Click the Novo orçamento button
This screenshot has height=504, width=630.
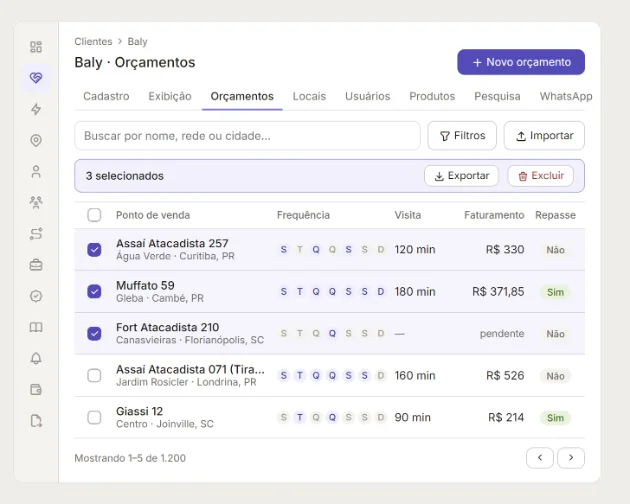(521, 62)
